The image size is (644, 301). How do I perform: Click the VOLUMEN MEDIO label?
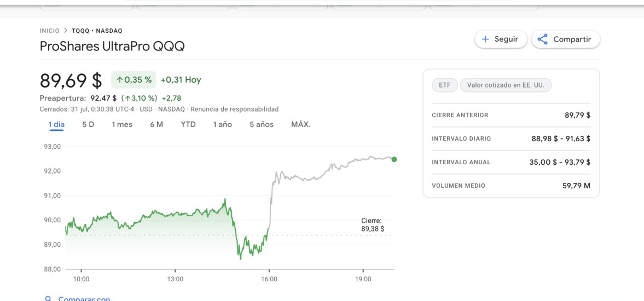[x=459, y=186]
